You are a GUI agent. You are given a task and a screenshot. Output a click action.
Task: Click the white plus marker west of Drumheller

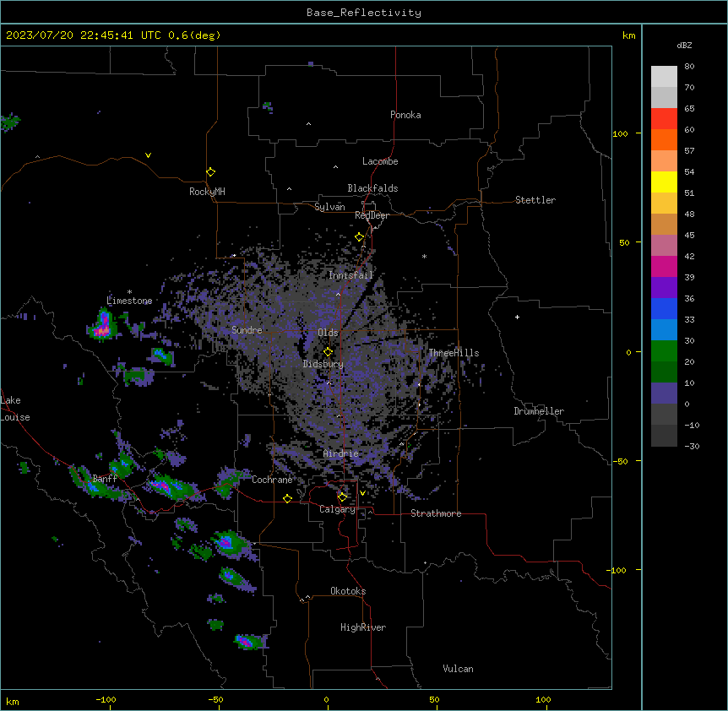[x=517, y=317]
